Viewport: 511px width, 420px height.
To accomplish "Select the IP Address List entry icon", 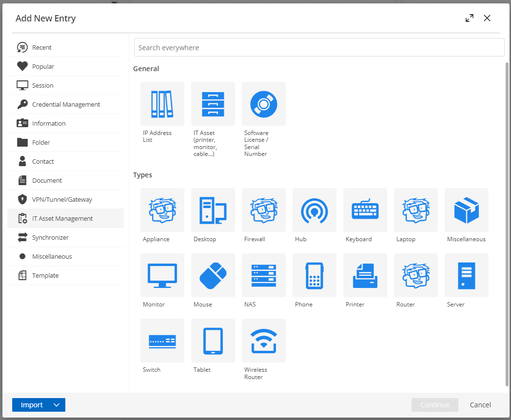I will pos(162,104).
